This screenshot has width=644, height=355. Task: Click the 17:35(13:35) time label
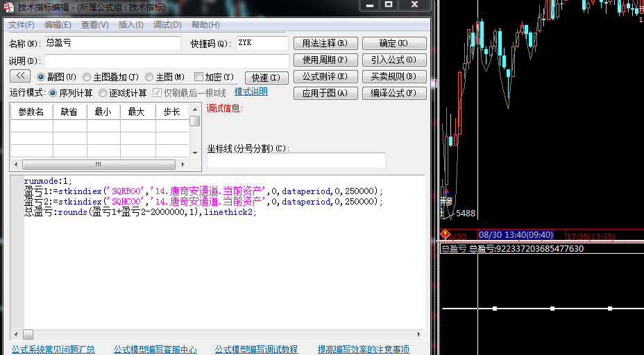pyautogui.click(x=591, y=236)
